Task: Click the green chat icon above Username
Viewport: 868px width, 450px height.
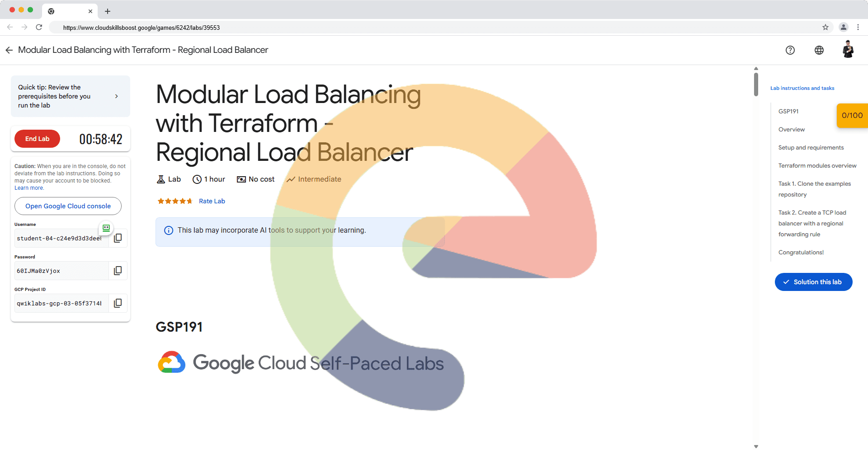Action: (106, 228)
